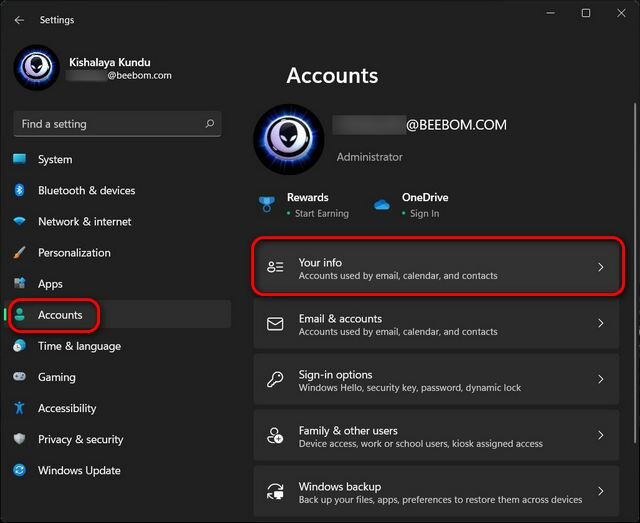640x523 pixels.
Task: Close the Settings window
Action: [x=621, y=13]
